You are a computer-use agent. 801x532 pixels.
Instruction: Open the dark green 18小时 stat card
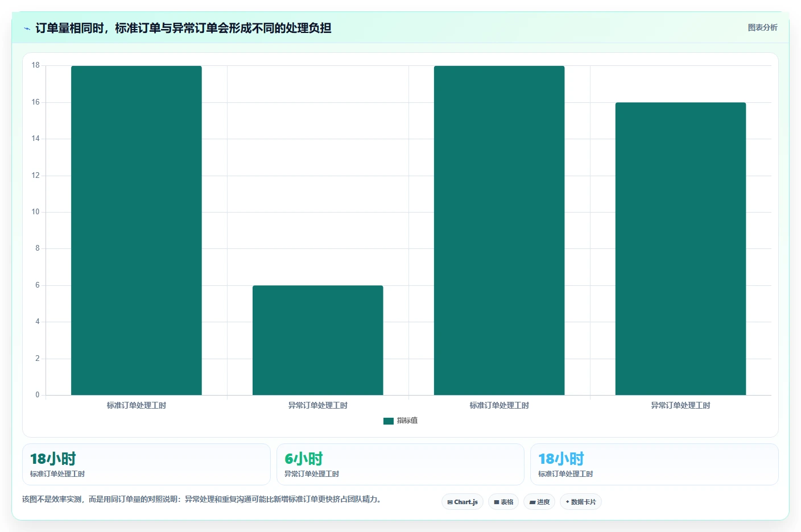tap(146, 464)
